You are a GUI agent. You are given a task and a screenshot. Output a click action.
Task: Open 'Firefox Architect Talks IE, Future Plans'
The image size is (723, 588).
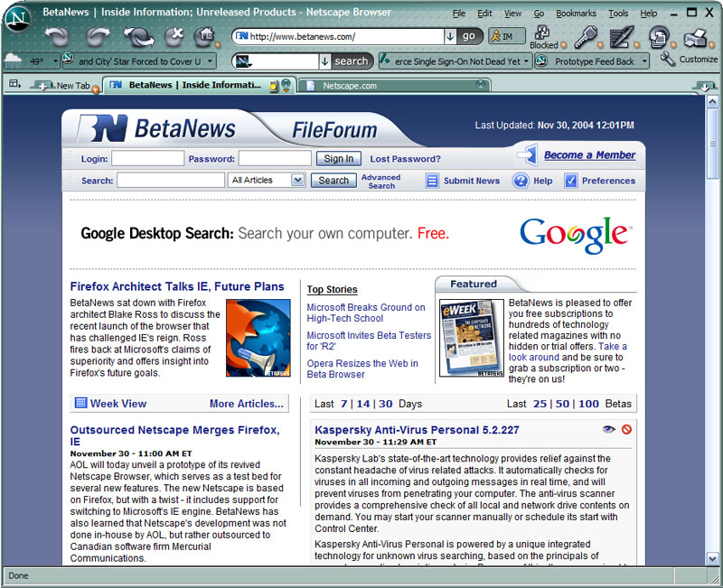click(x=177, y=286)
